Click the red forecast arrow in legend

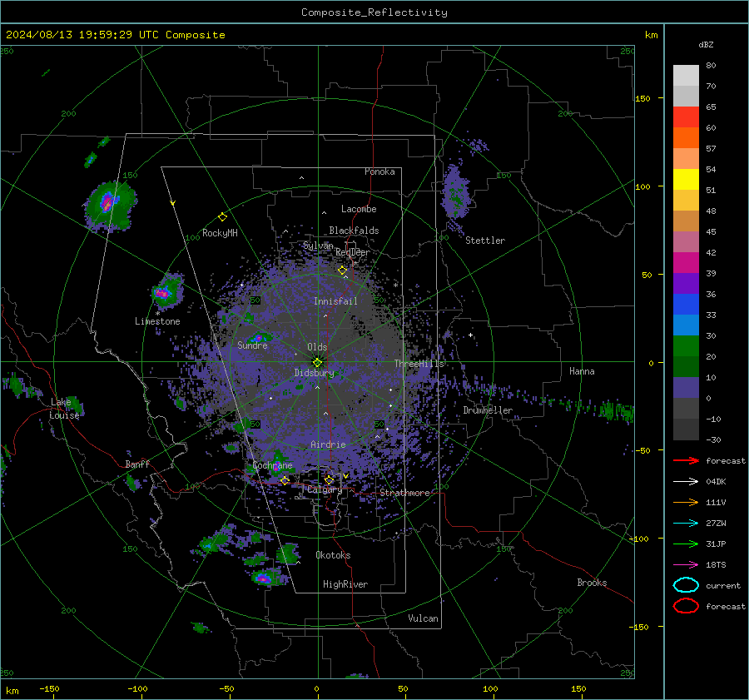coord(686,460)
